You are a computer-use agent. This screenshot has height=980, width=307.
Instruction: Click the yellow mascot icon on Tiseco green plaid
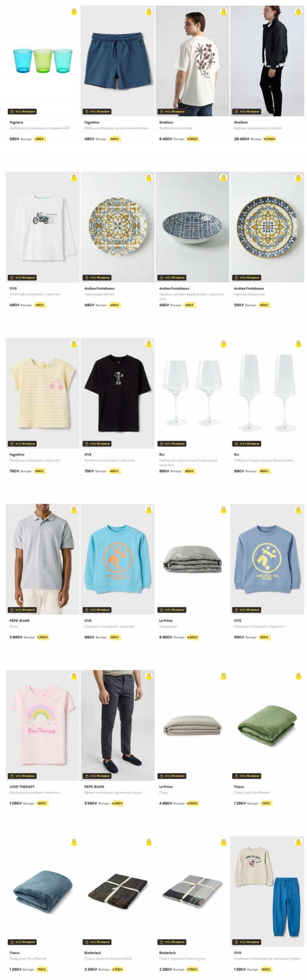(299, 676)
